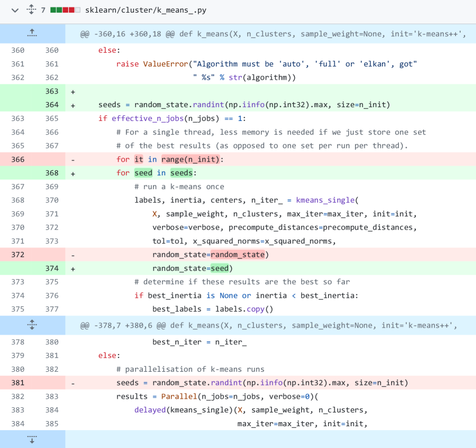This screenshot has height=448, width=476.
Task: Select deleted line number 381
Action: point(18,383)
